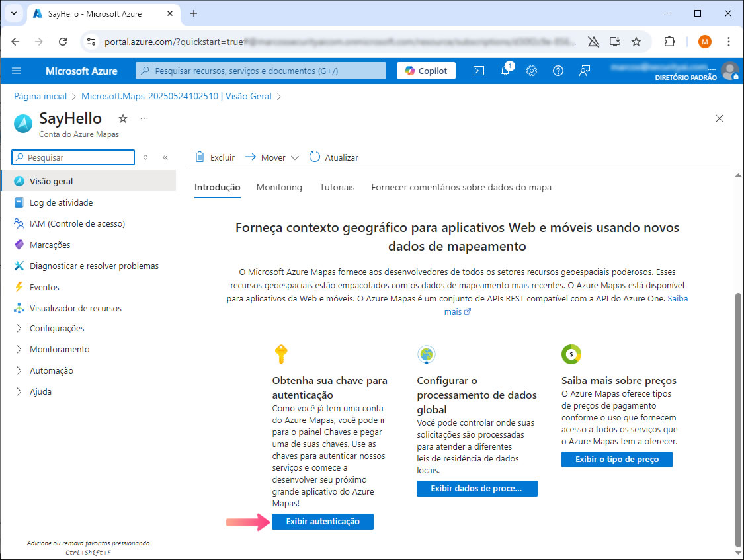Image resolution: width=744 pixels, height=560 pixels.
Task: Click the Atualizar refresh command
Action: click(333, 157)
